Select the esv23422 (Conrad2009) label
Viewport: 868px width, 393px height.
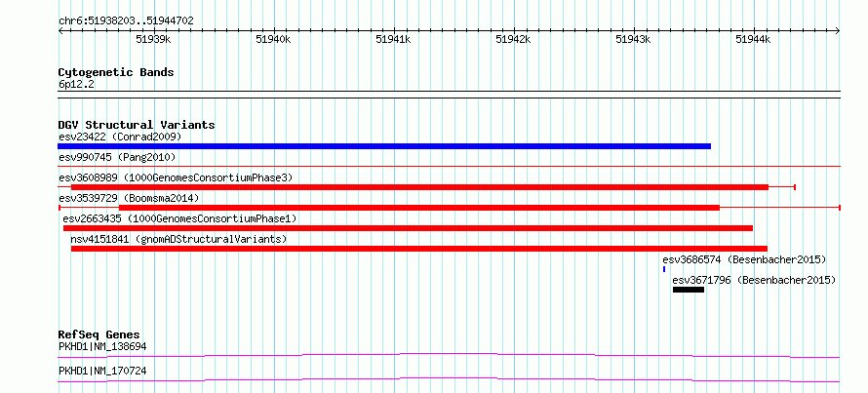pyautogui.click(x=120, y=137)
